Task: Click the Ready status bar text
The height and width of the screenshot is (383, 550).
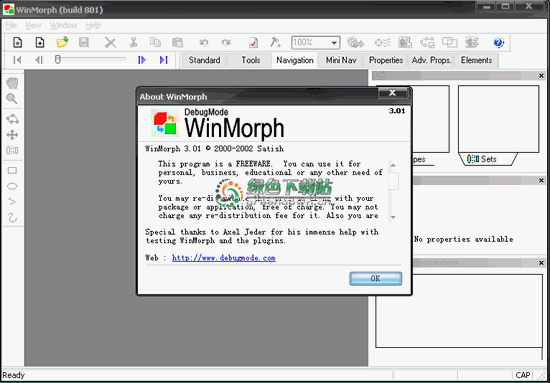Action: (14, 375)
